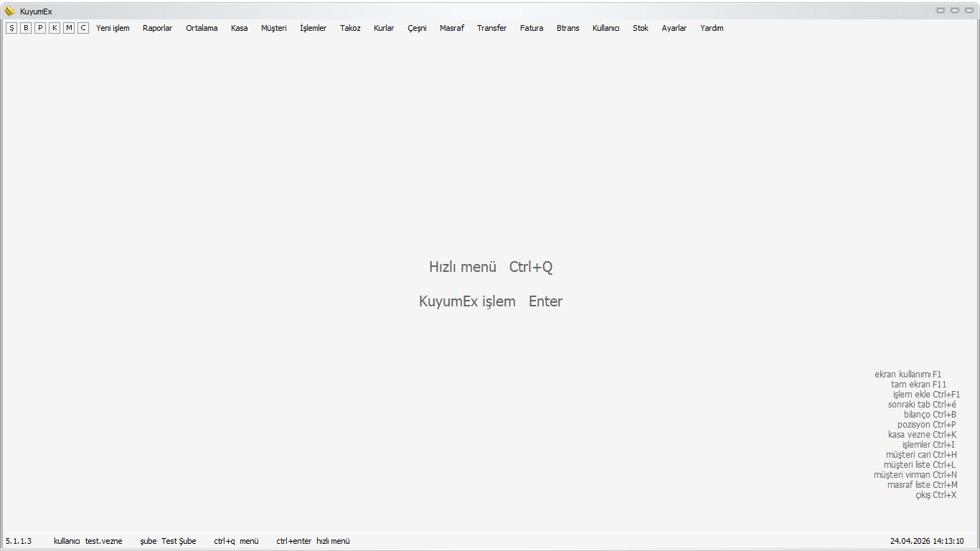Open the Raporlar menu
The width and height of the screenshot is (980, 551).
pyautogui.click(x=157, y=28)
